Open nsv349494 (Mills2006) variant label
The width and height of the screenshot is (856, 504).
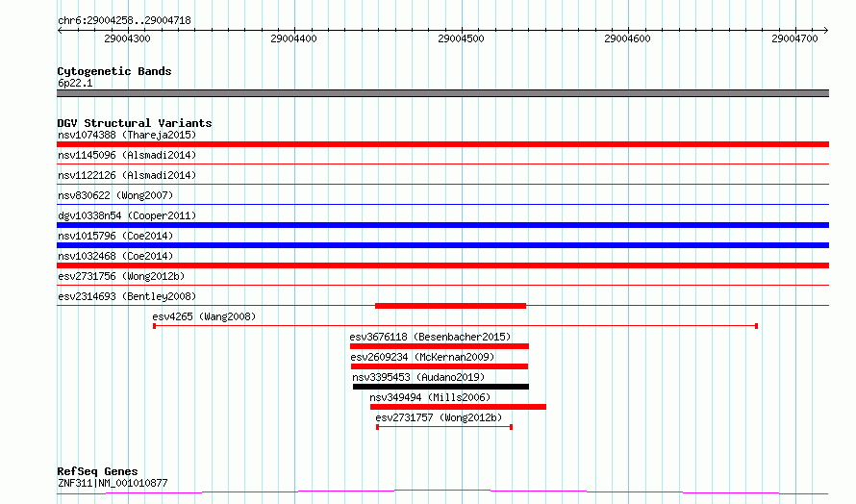(430, 397)
